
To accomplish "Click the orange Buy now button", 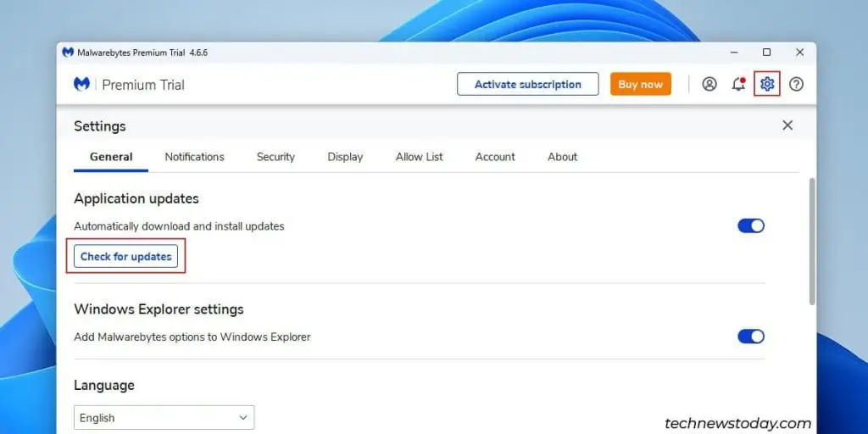I will (x=641, y=84).
